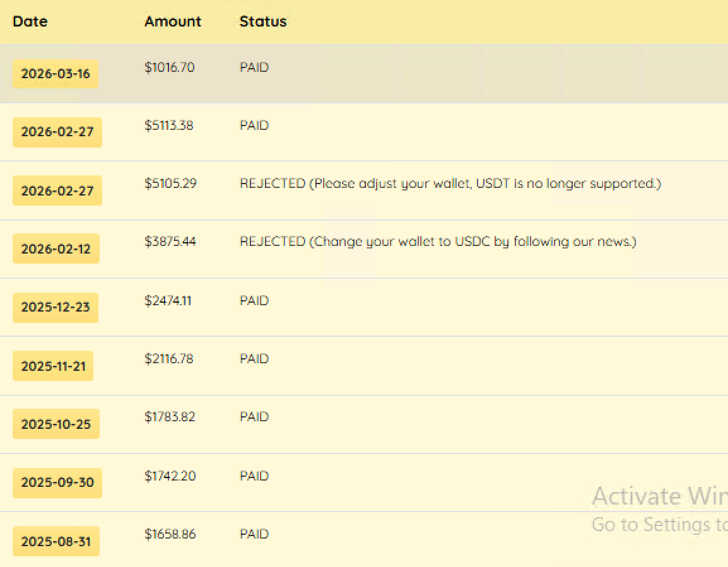Screen dimensions: 728x567
Task: Click the $1658.86 amount
Action: (x=170, y=534)
